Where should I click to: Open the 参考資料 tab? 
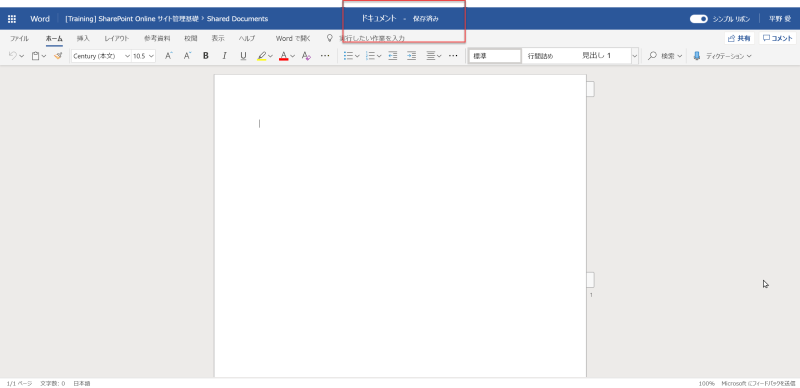[157, 38]
